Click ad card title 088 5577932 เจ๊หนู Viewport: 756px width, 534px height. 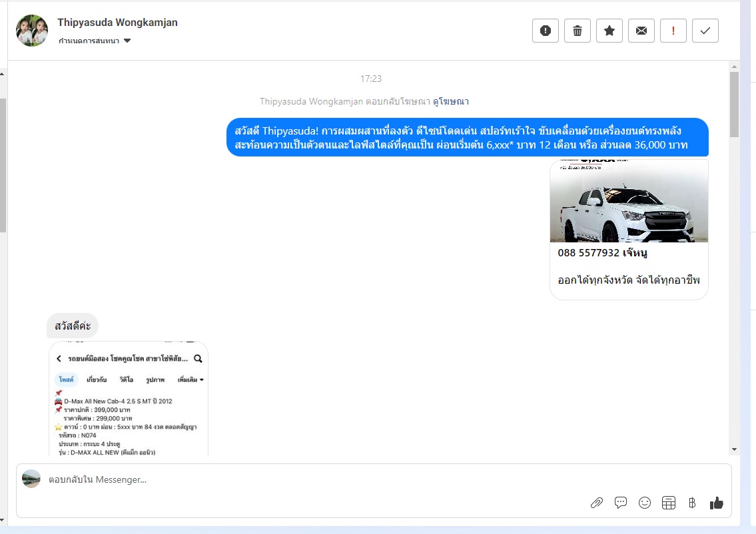point(602,253)
